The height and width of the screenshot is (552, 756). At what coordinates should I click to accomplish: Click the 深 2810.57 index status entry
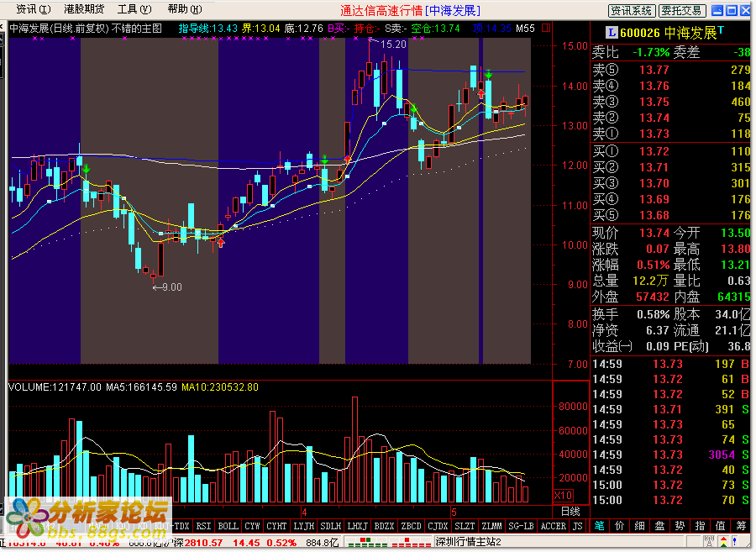pos(198,543)
